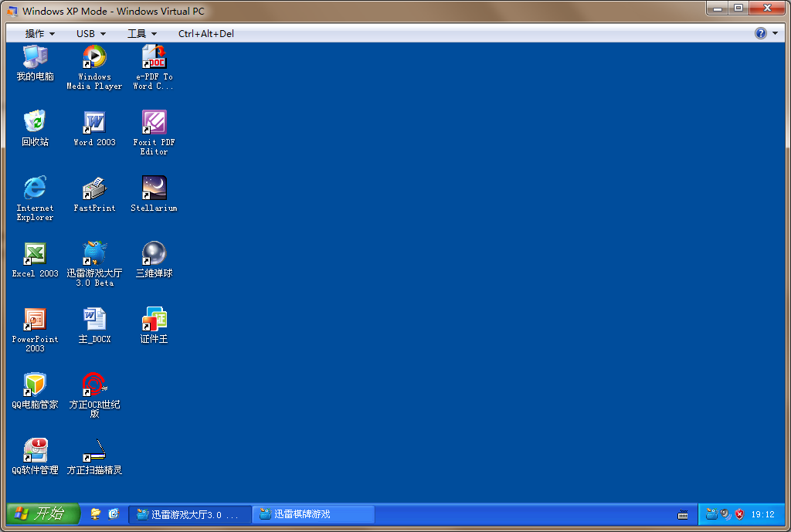Image resolution: width=791 pixels, height=532 pixels.
Task: Click the 迅雷 tray icon in notification area
Action: click(x=711, y=513)
